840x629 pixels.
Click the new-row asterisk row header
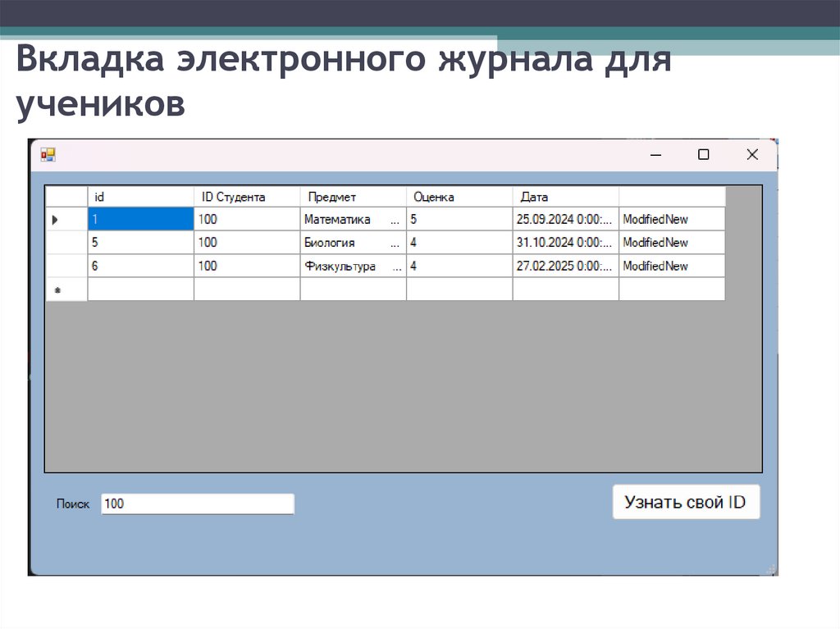point(66,289)
